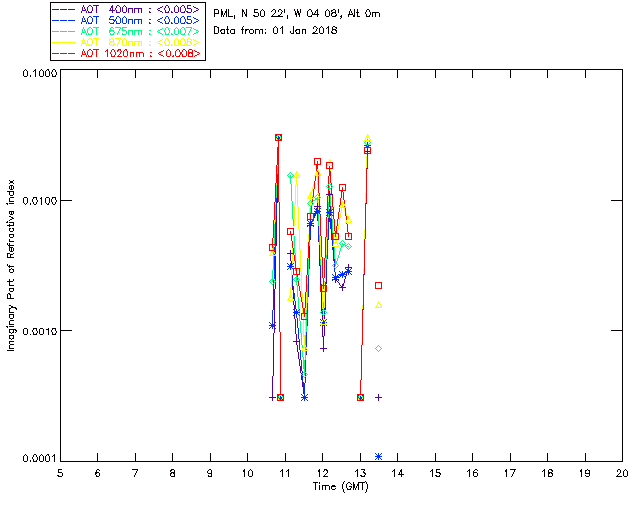Click the x-axis tick label '19'
This screenshot has width=640, height=512.
[585, 473]
